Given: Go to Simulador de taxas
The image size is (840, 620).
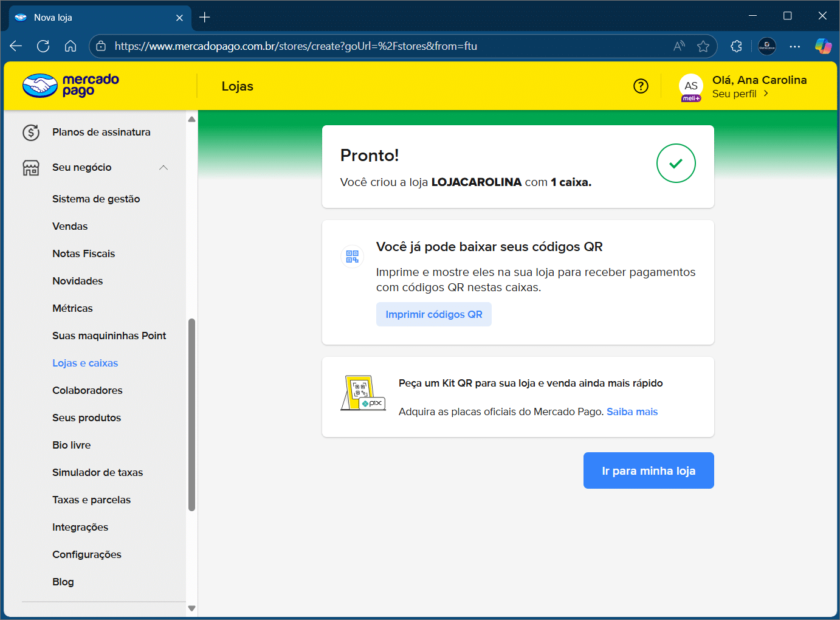Looking at the screenshot, I should (x=97, y=472).
